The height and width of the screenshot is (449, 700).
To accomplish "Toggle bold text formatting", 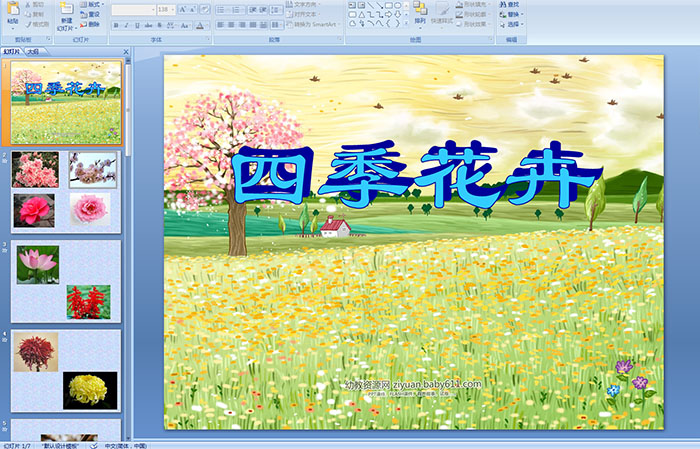I will click(115, 25).
